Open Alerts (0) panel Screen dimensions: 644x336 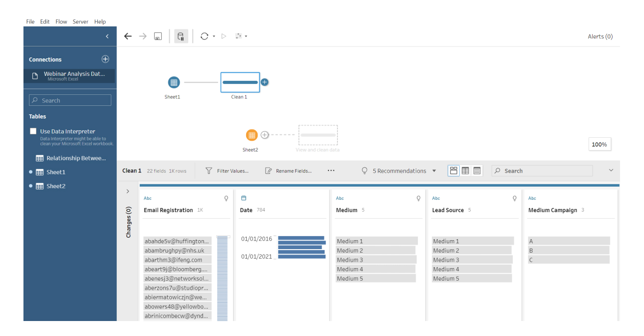pyautogui.click(x=600, y=36)
